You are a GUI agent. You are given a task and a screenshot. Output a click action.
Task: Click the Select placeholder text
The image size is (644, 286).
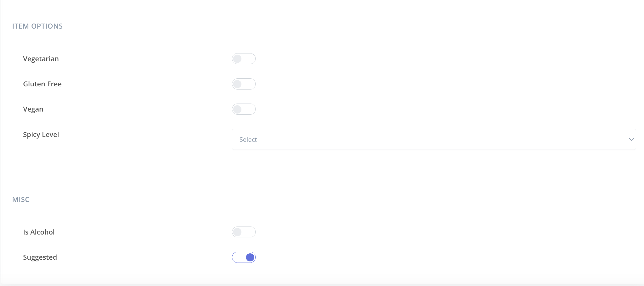(x=248, y=140)
